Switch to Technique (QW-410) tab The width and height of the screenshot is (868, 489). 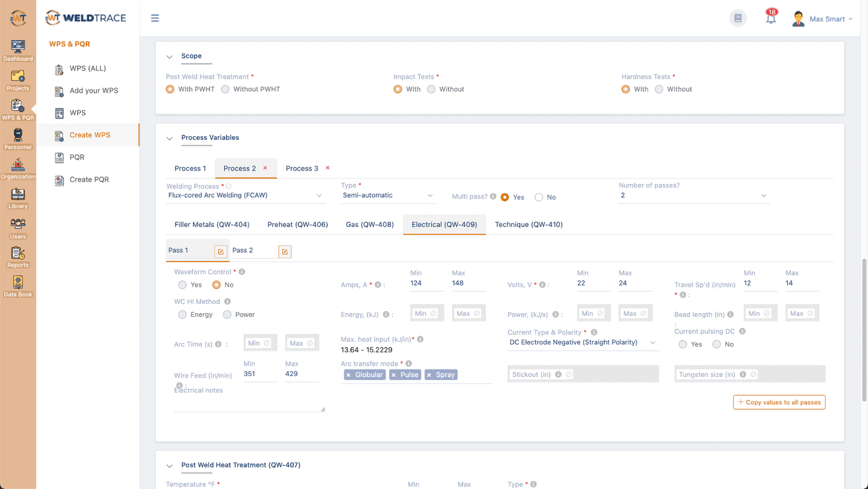point(528,225)
